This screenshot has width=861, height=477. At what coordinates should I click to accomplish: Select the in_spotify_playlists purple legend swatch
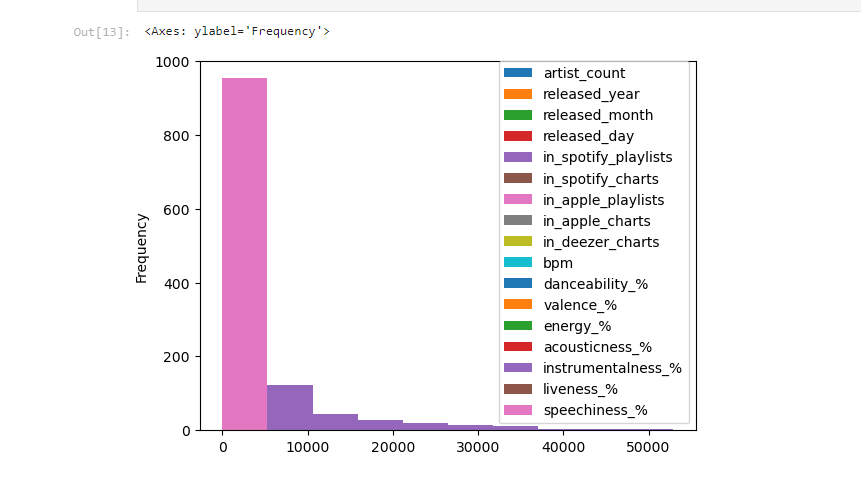(518, 157)
